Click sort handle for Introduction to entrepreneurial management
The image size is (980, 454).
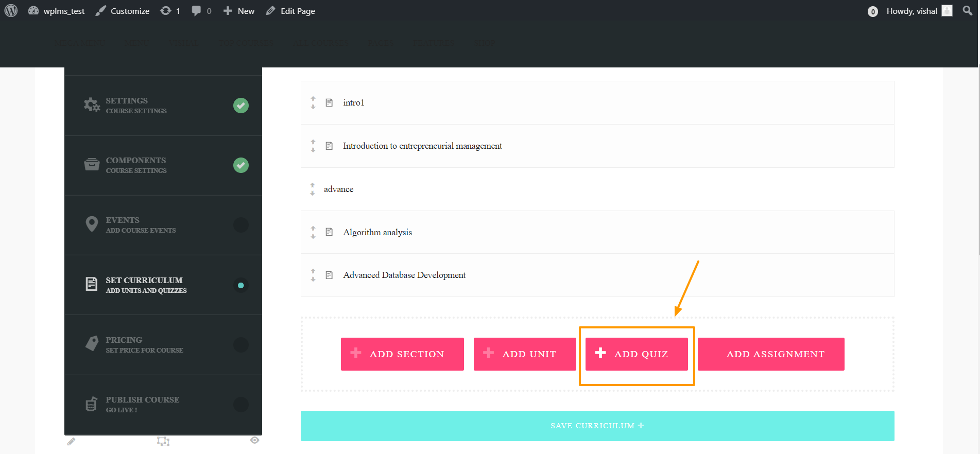click(313, 146)
